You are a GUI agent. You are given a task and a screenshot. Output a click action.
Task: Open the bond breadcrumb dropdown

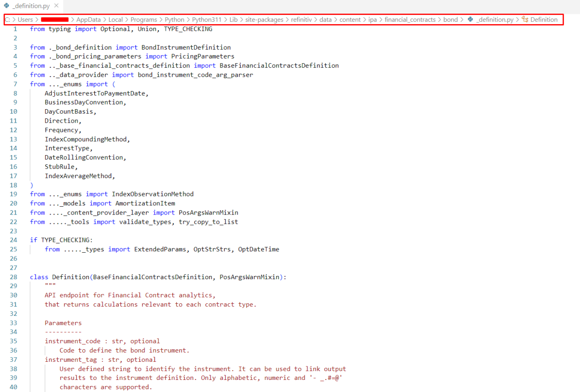pyautogui.click(x=450, y=20)
